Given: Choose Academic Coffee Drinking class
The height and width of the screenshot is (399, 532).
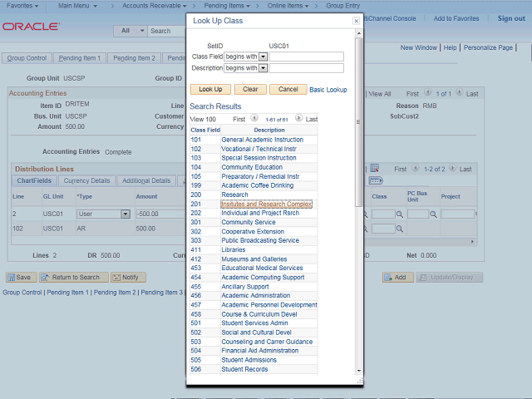Looking at the screenshot, I should [x=258, y=185].
